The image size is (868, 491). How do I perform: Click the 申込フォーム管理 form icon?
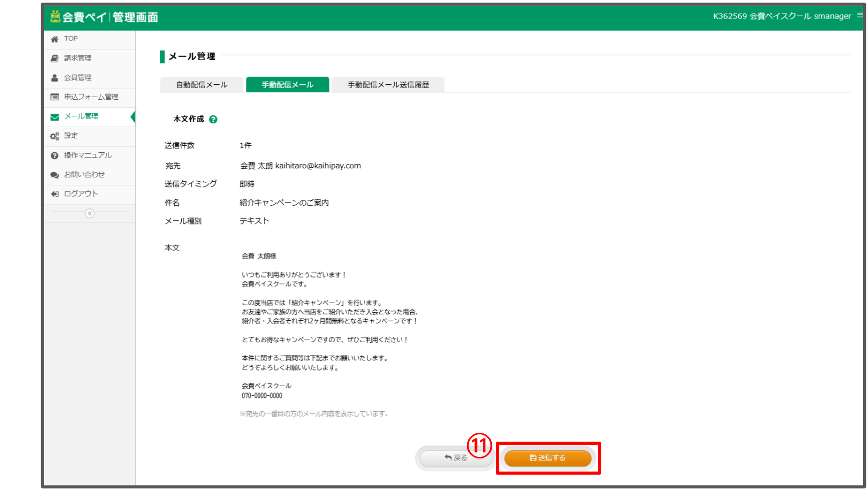coord(55,97)
